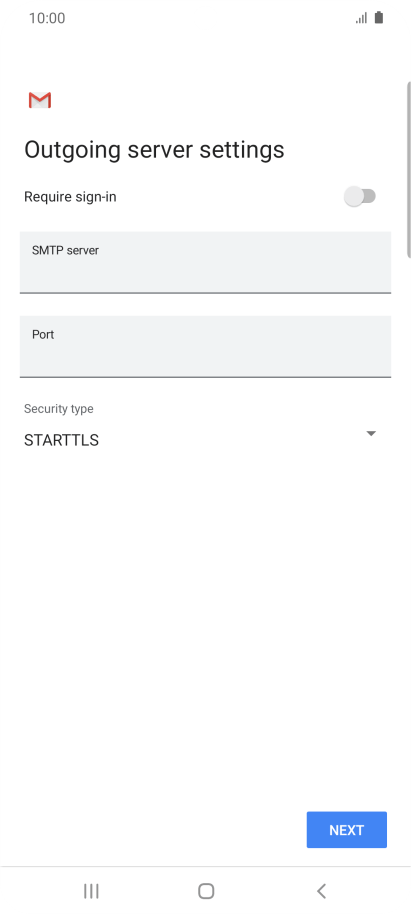The height and width of the screenshot is (914, 411).
Task: Focus the Port input field
Action: pyautogui.click(x=205, y=347)
